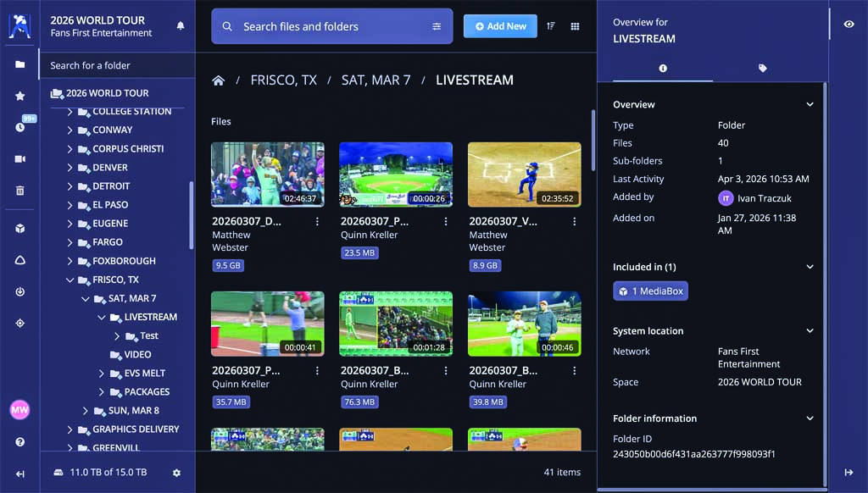
Task: Expand the EVS MELT folder
Action: pos(102,374)
